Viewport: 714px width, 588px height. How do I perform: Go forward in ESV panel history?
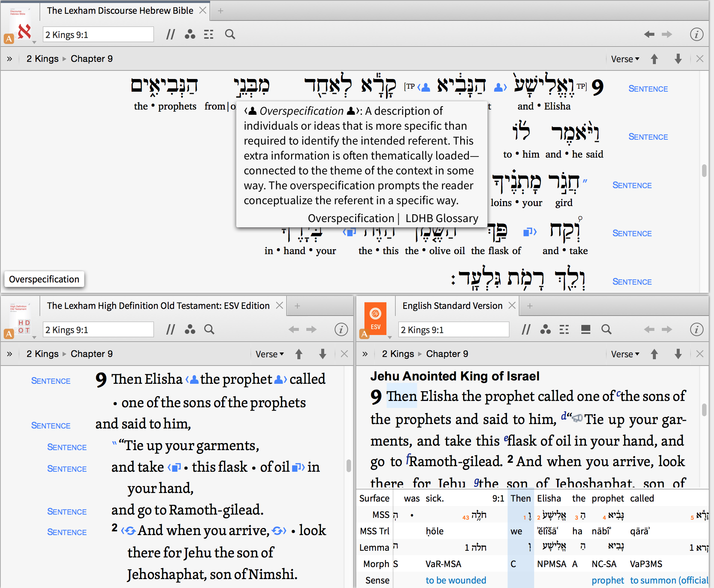(x=667, y=329)
